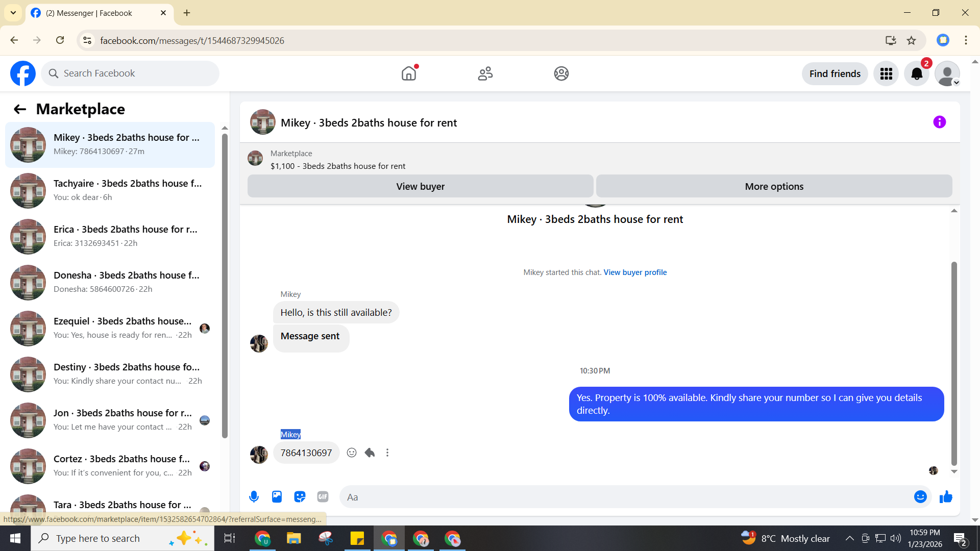Attach a photo using the image icon
The width and height of the screenshot is (980, 551).
click(x=277, y=497)
